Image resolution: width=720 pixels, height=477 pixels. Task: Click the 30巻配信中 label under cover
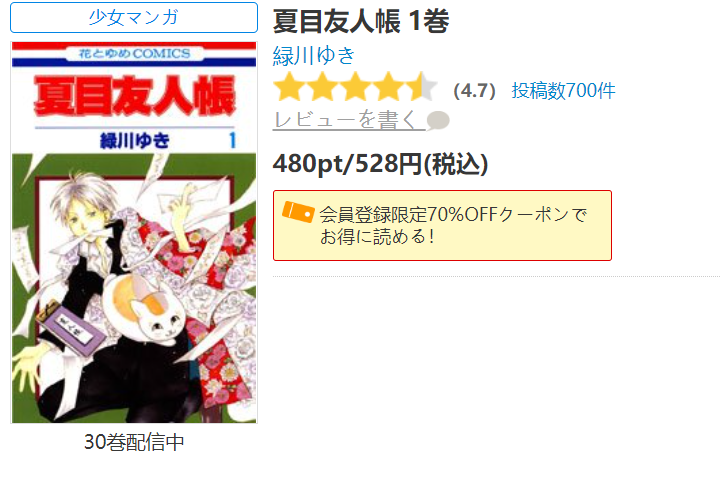pyautogui.click(x=134, y=442)
